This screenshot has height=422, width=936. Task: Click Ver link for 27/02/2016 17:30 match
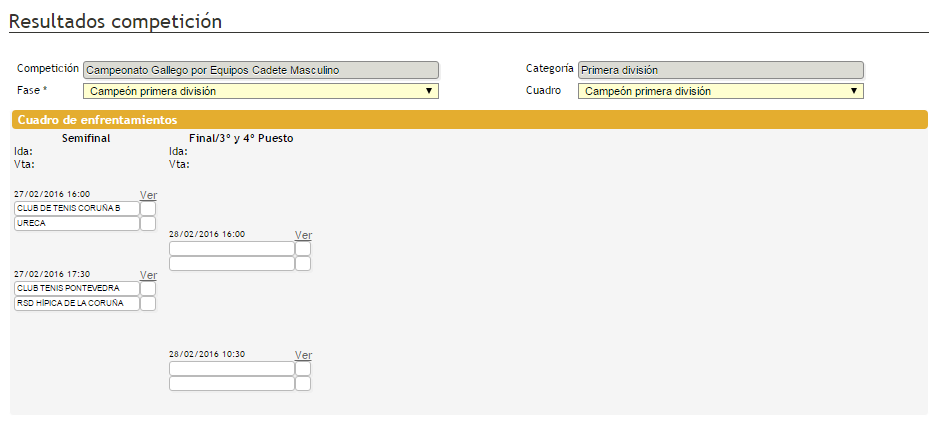pyautogui.click(x=148, y=275)
